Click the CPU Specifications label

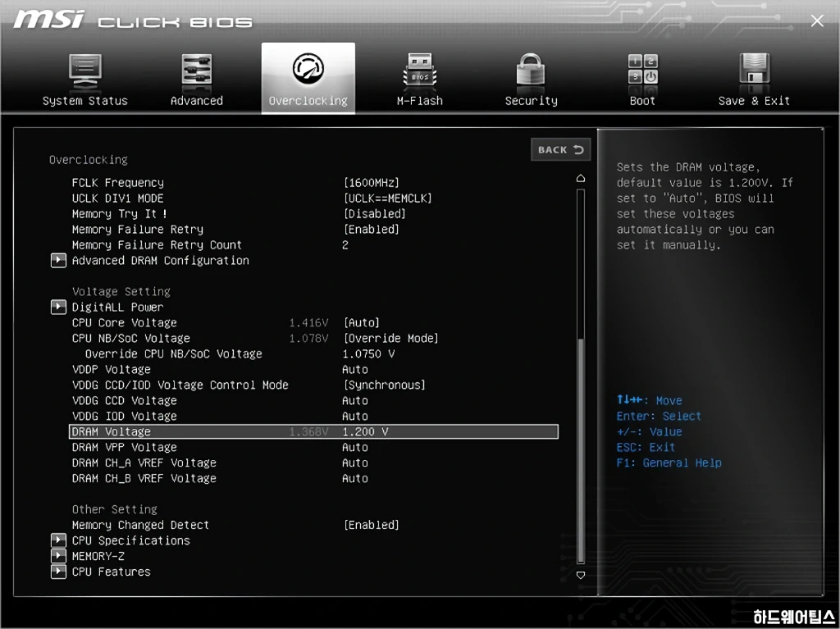pos(131,540)
